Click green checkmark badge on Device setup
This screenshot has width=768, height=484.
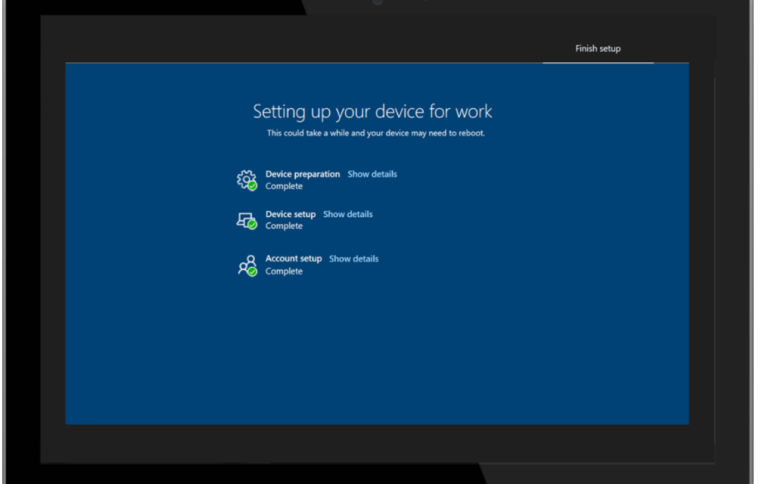[x=252, y=225]
